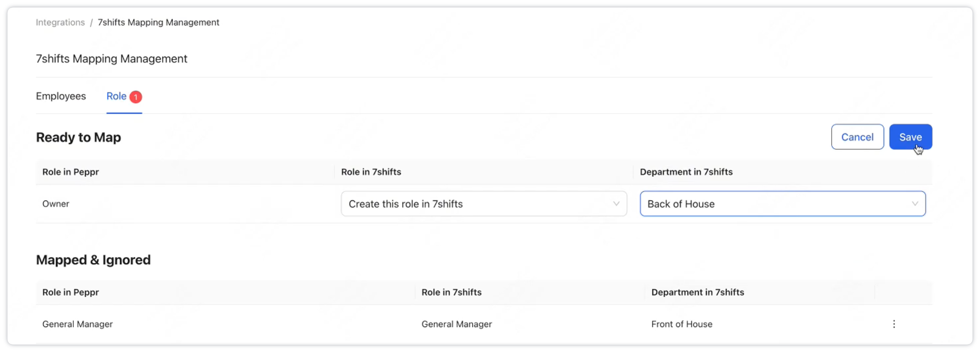980x352 pixels.
Task: Click the Mapped & Ignored heading
Action: pos(93,260)
